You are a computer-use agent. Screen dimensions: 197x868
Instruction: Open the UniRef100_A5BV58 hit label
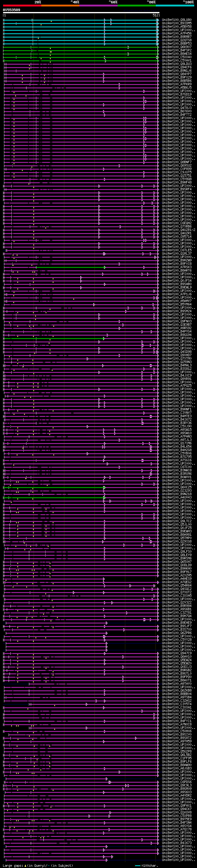(x=177, y=26)
